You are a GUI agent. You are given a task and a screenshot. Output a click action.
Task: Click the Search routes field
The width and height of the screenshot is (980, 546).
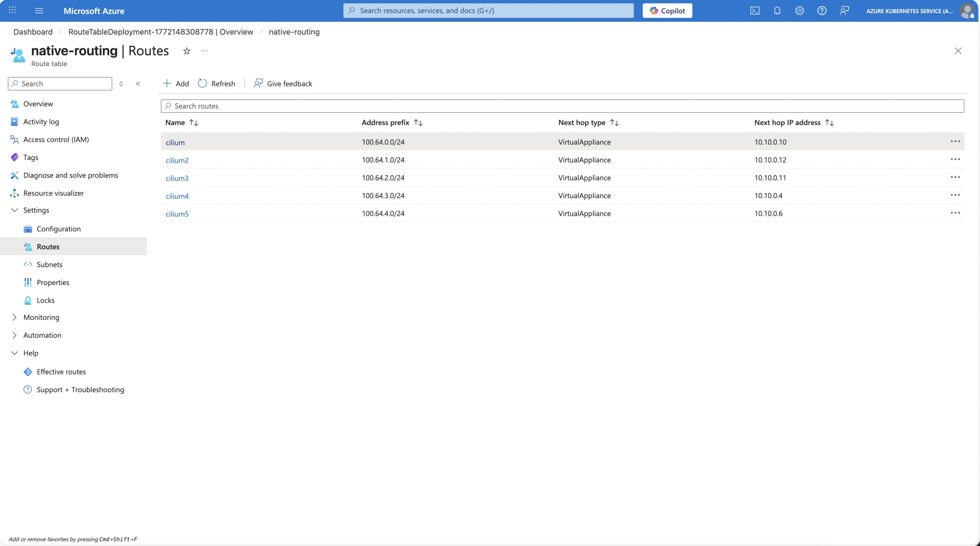[x=562, y=106]
